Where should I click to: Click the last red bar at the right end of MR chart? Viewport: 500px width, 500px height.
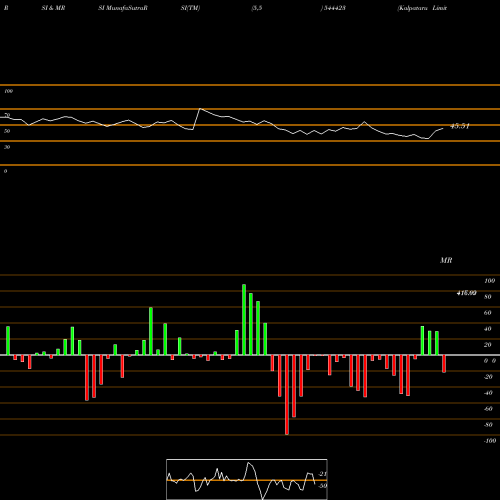(444, 364)
